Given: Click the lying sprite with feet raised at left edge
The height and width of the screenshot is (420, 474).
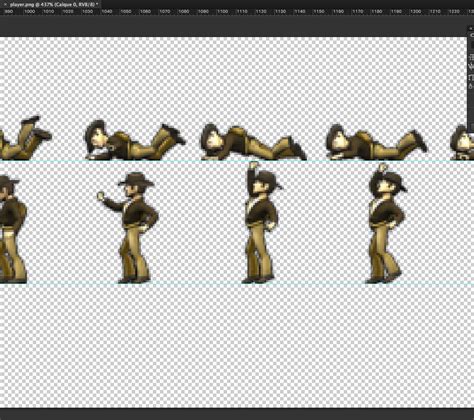Looking at the screenshot, I should [x=25, y=138].
